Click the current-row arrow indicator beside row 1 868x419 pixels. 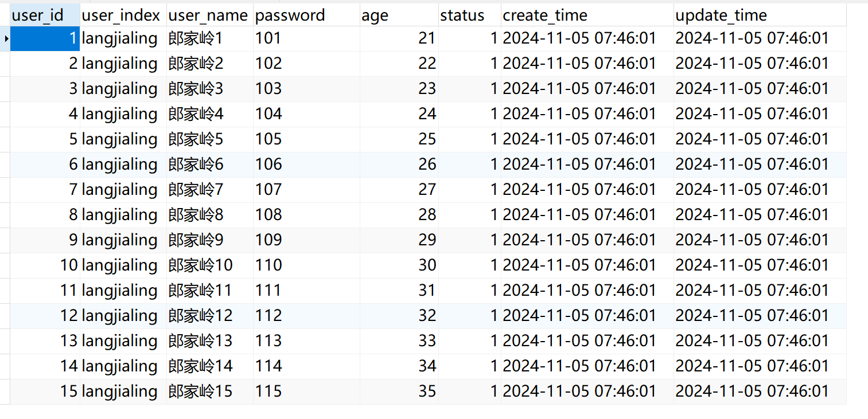pyautogui.click(x=5, y=38)
